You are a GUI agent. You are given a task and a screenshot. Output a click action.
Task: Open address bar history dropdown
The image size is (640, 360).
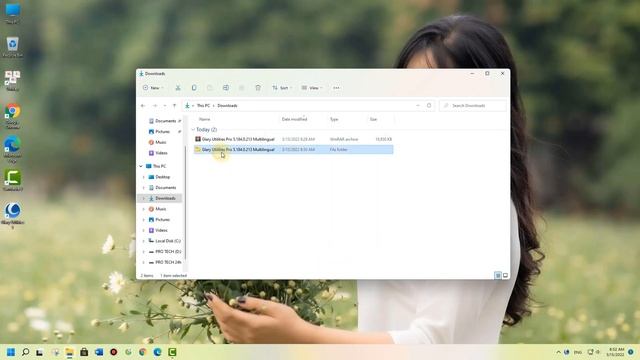click(418, 106)
